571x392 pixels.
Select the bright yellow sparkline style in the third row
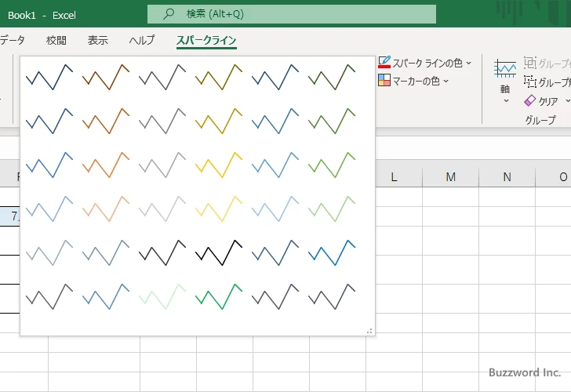(x=219, y=165)
